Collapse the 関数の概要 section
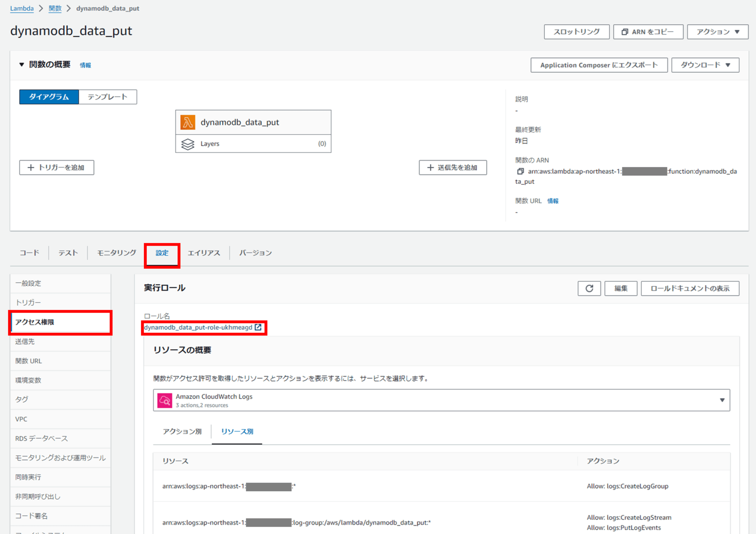 click(22, 65)
